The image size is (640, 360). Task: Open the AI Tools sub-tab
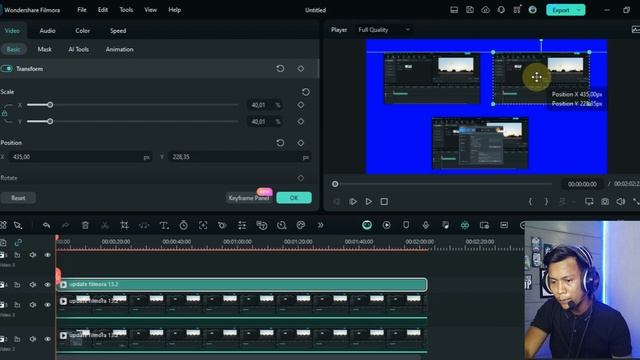78,49
